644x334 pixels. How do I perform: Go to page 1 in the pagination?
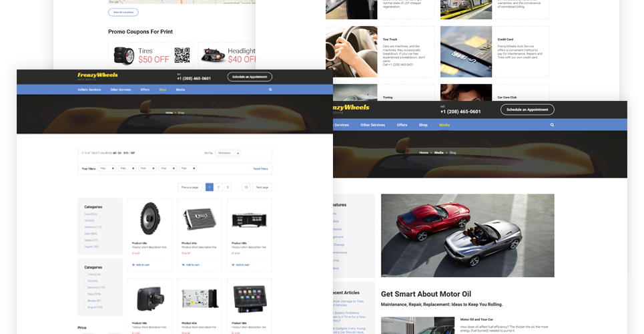(x=210, y=187)
